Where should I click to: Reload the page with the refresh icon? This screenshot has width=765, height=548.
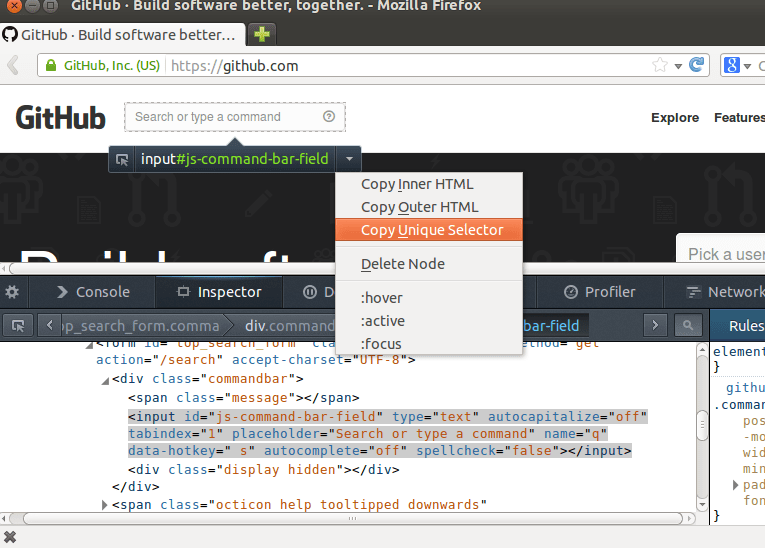coord(697,65)
